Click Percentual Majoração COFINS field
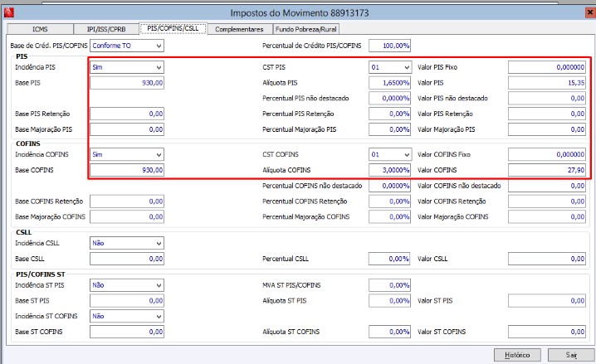596x364 pixels. [389, 217]
